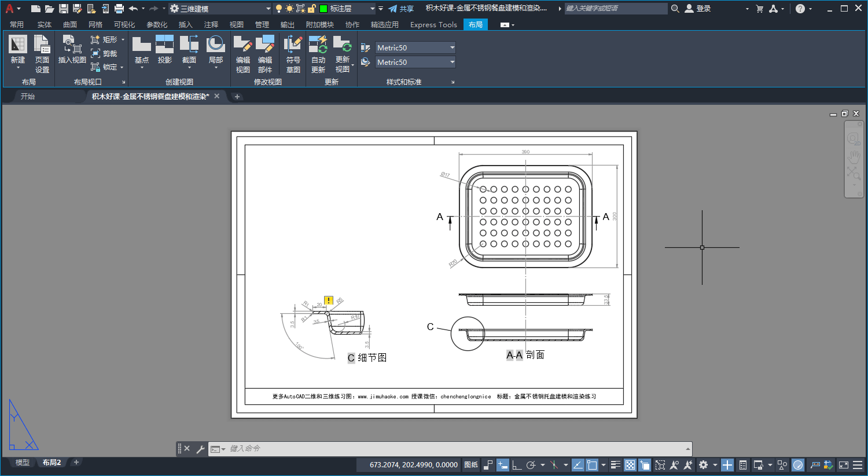Add a new drawing tab with plus button

point(237,97)
